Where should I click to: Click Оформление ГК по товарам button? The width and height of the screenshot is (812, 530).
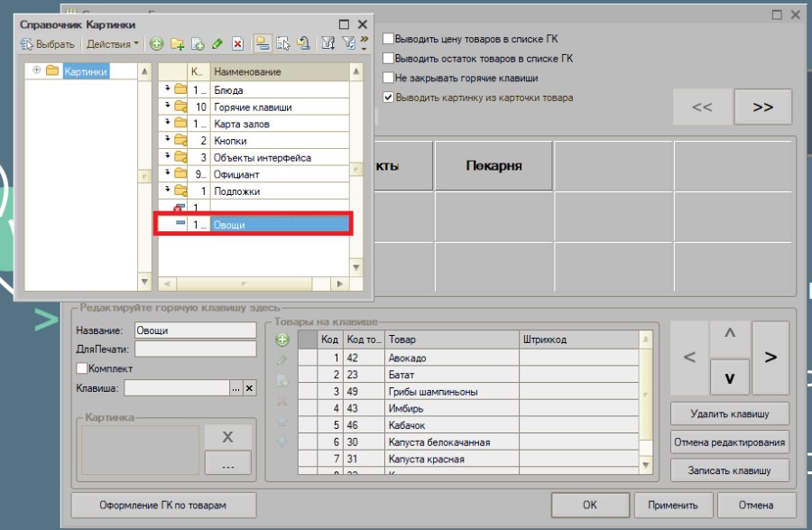click(x=163, y=505)
